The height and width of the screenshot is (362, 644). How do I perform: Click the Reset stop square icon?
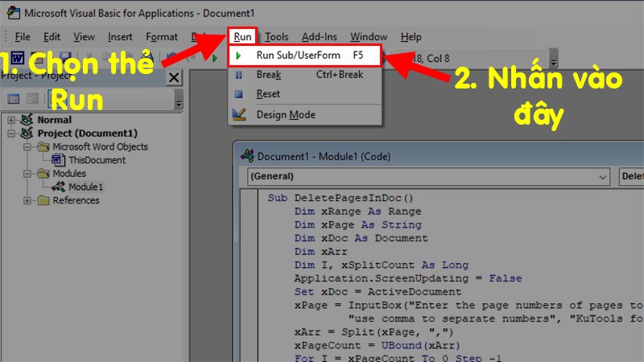tap(238, 94)
